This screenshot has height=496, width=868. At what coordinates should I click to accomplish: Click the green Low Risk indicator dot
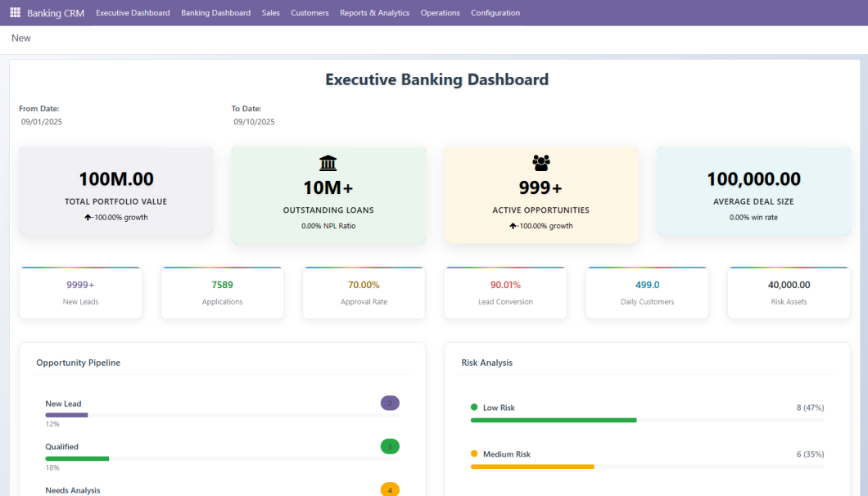pyautogui.click(x=474, y=408)
